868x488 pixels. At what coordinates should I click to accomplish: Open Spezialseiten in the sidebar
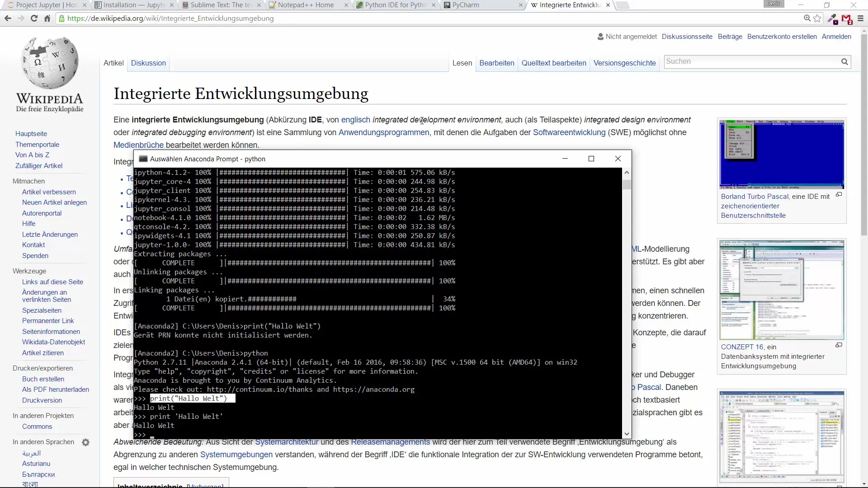click(42, 310)
